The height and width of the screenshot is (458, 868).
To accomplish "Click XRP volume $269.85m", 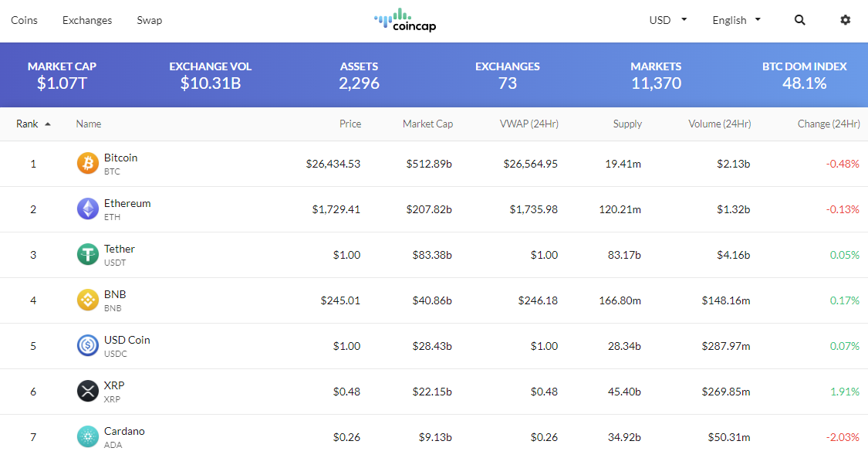I will coord(726,392).
